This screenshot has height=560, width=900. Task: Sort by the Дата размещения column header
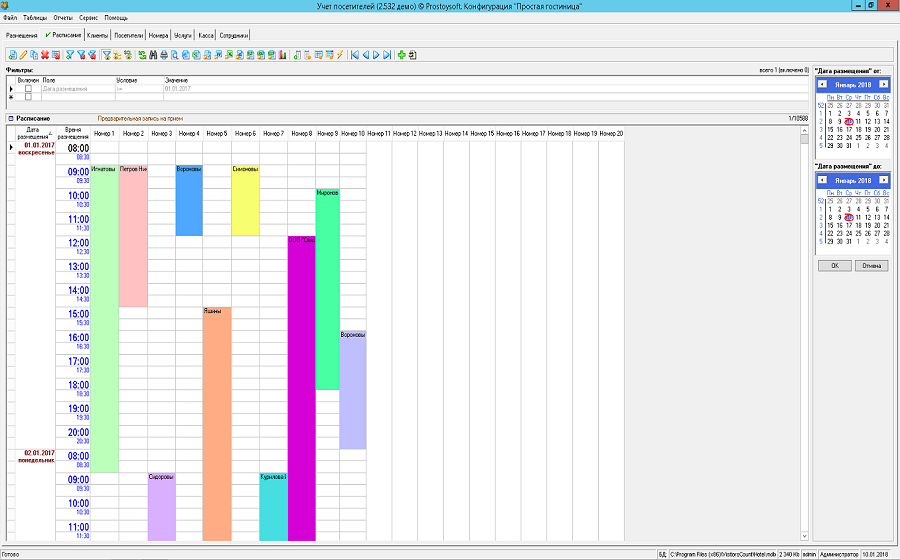36,133
